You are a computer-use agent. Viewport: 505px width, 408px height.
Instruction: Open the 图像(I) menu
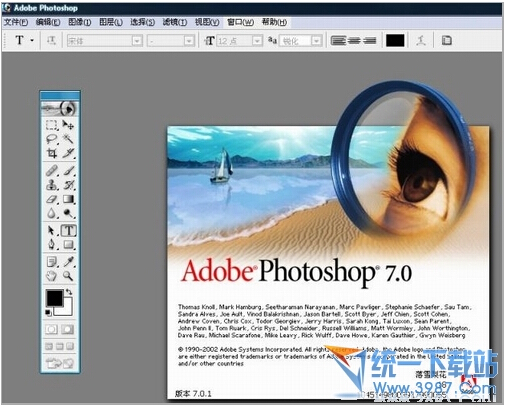(79, 22)
